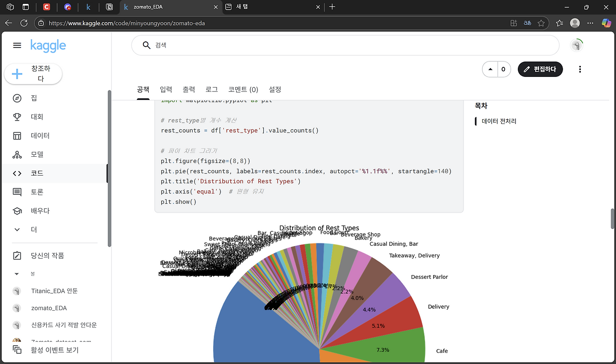Click the 편집하다 edit button
The image size is (616, 364).
click(x=540, y=69)
